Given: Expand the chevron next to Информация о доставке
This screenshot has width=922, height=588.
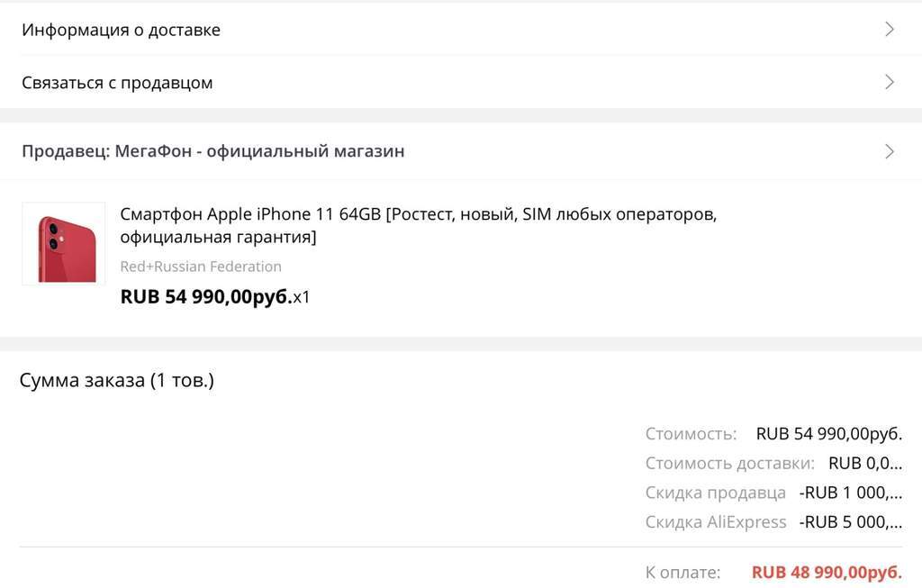Looking at the screenshot, I should 890,30.
